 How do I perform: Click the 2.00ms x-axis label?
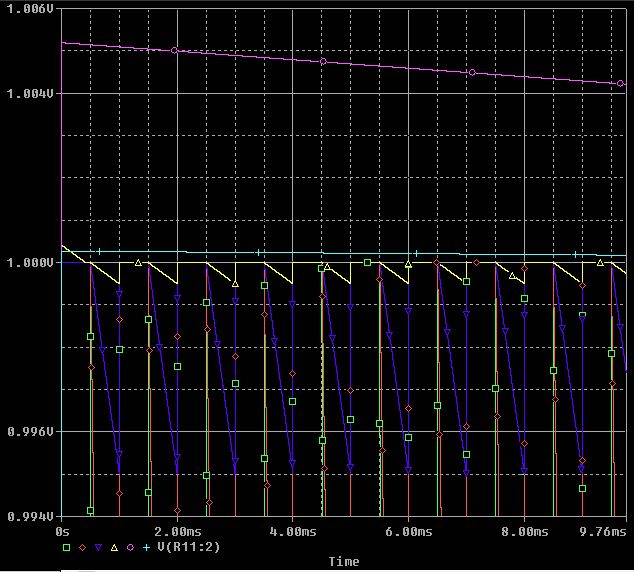178,531
